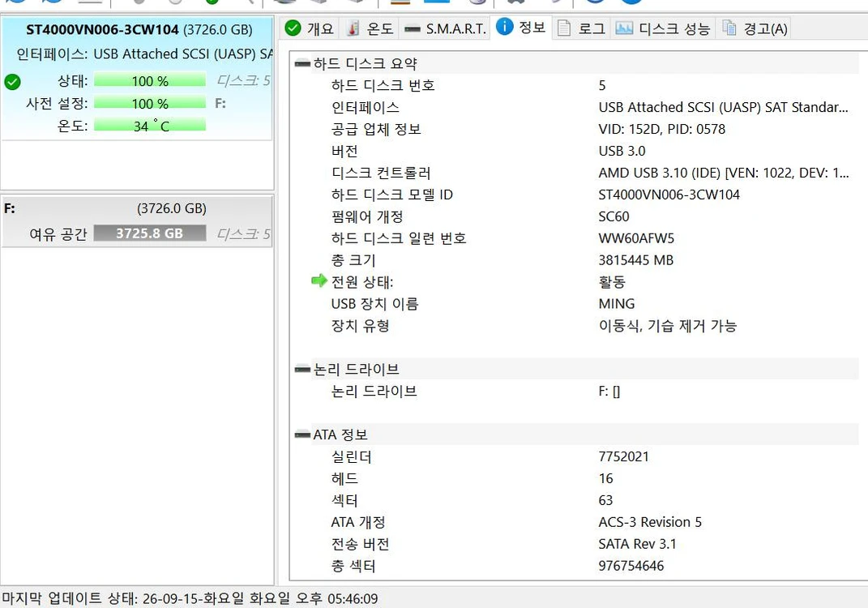This screenshot has height=608, width=868.
Task: Select the 하드 디스크 번호 row label
Action: tap(383, 85)
